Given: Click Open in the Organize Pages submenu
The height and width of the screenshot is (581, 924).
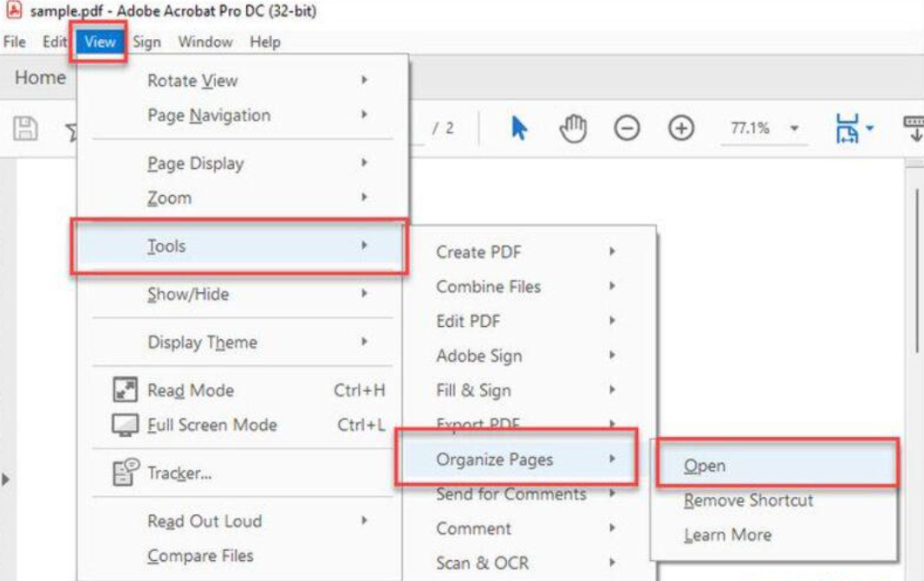Looking at the screenshot, I should (778, 466).
